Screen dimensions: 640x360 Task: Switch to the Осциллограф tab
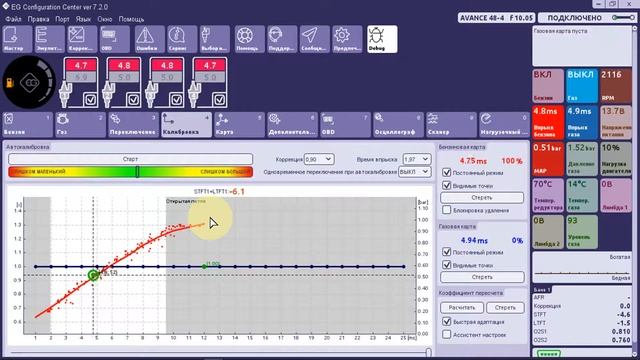click(399, 124)
